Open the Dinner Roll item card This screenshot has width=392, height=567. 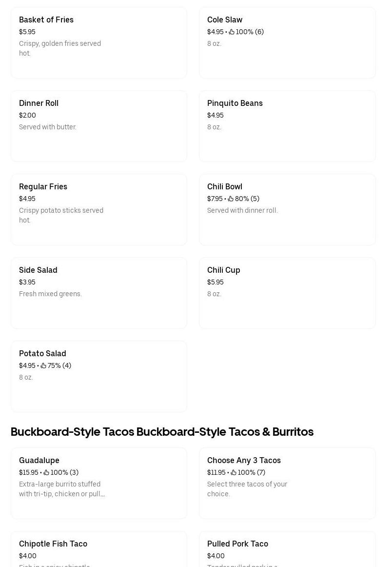(98, 126)
